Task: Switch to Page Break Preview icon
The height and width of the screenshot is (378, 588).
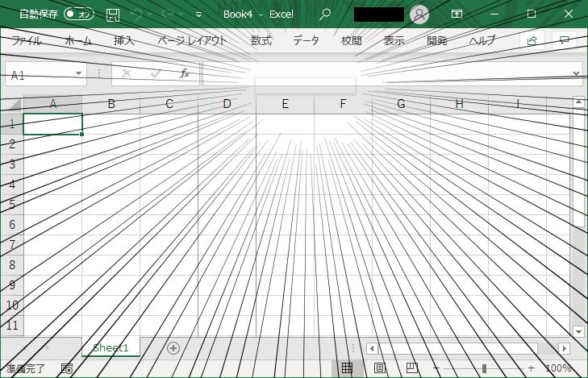Action: [x=411, y=368]
